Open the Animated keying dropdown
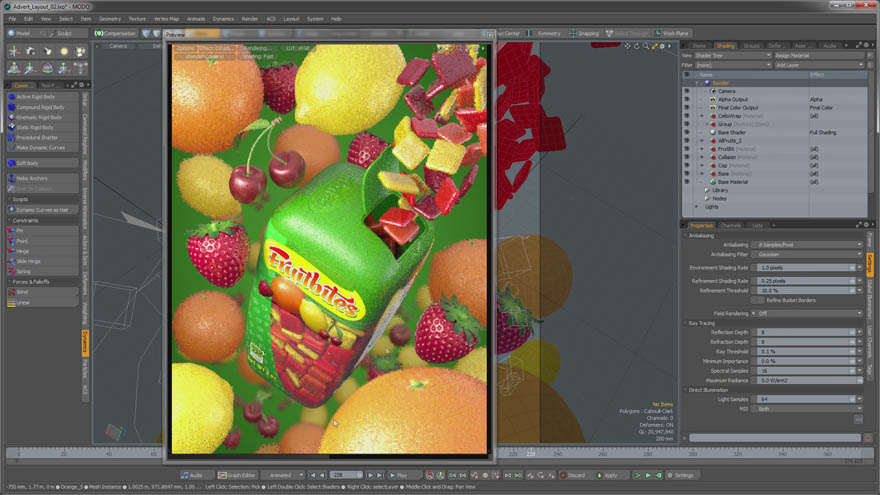Screen dimensions: 880x495 click(x=283, y=475)
